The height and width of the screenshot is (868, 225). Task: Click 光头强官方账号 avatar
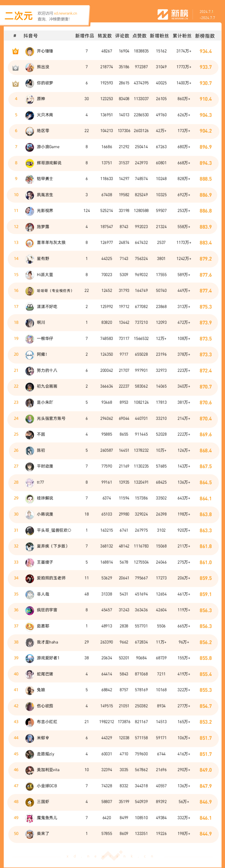tap(30, 419)
